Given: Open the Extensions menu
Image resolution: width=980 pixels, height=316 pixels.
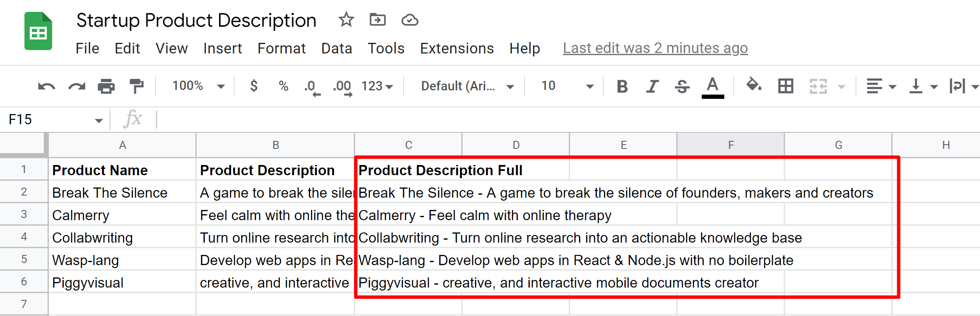Looking at the screenshot, I should pos(457,48).
